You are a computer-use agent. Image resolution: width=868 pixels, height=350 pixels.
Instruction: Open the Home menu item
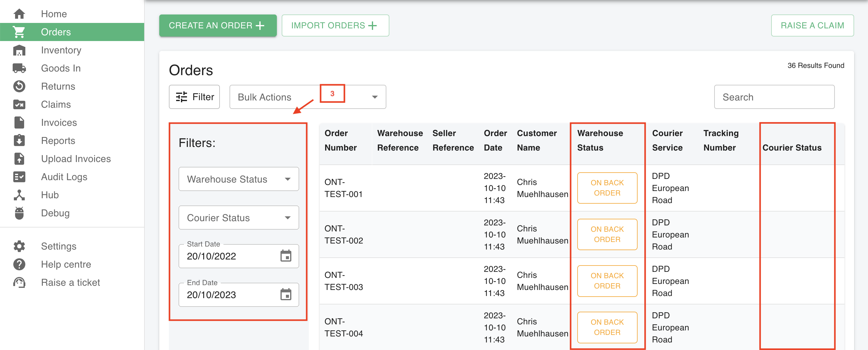54,14
